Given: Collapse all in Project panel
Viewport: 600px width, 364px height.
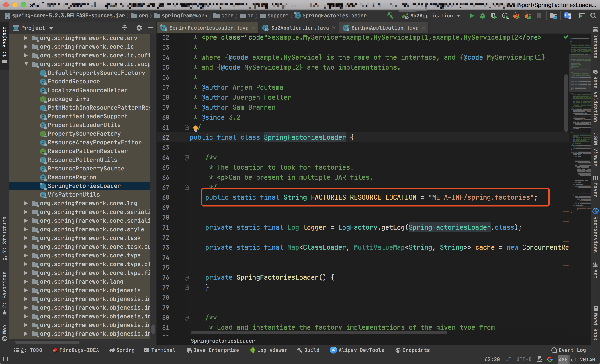Looking at the screenshot, I should point(125,28).
